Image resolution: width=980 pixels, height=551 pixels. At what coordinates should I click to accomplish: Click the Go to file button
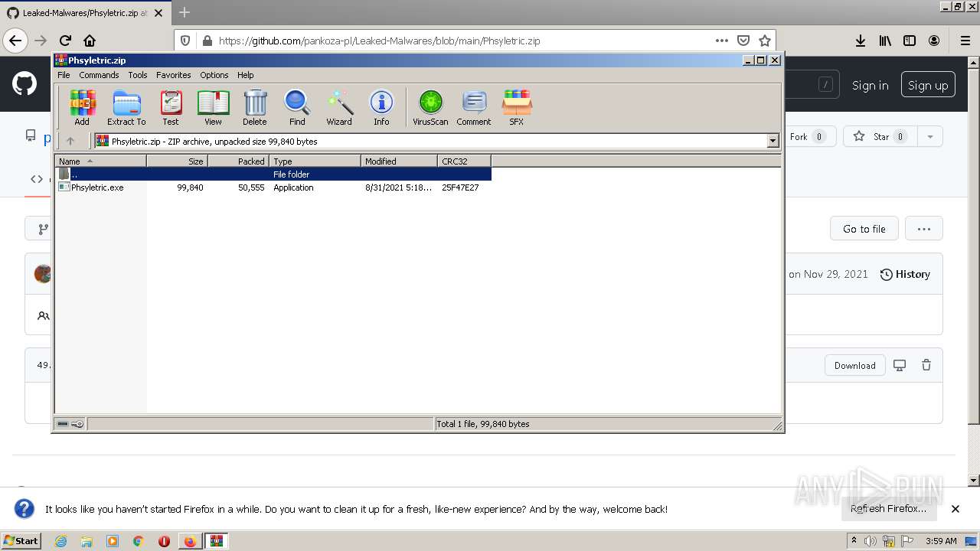coord(864,229)
